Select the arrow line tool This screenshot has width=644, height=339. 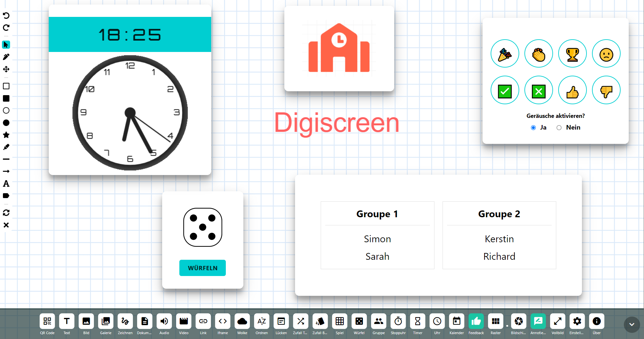point(6,171)
